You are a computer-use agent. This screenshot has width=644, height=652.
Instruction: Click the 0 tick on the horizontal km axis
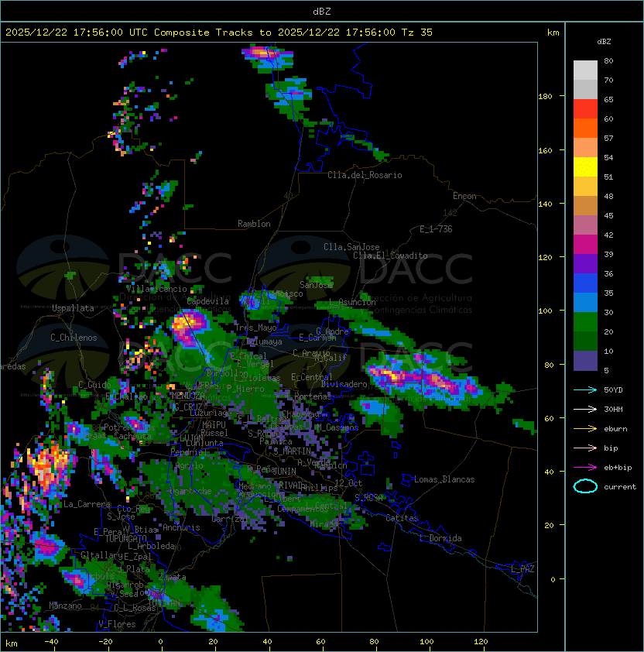160,642
